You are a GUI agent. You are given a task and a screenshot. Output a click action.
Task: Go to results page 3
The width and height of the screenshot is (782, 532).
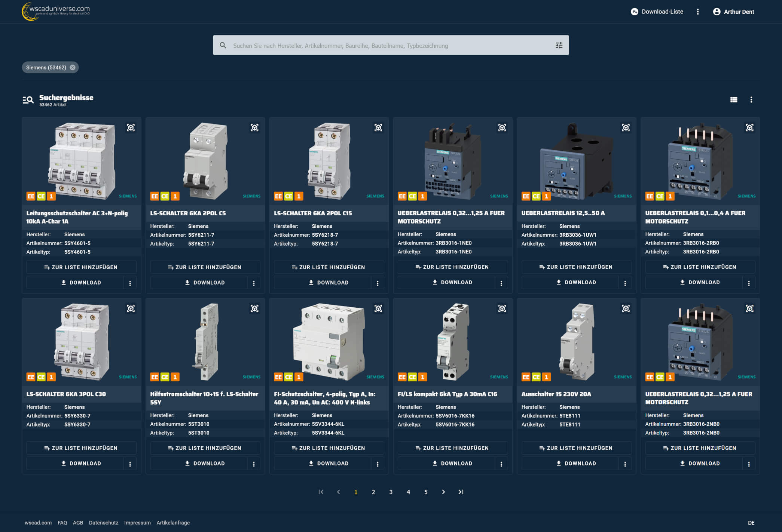click(x=391, y=492)
